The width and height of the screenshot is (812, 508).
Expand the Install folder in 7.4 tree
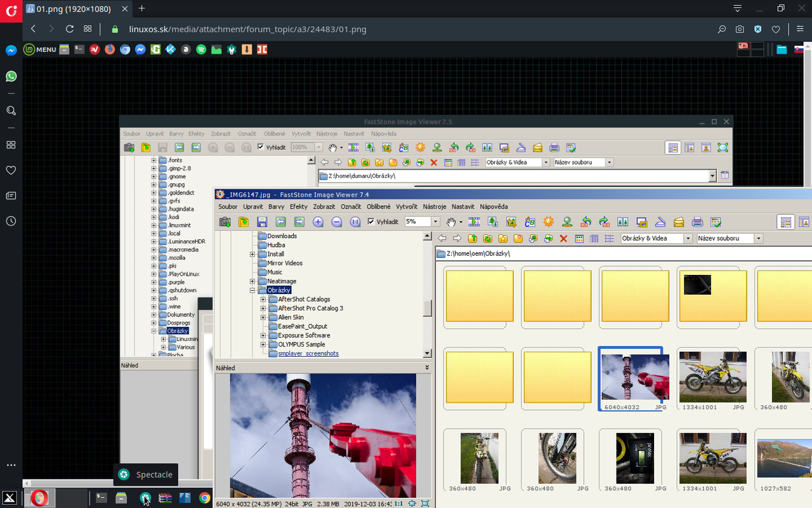point(252,254)
